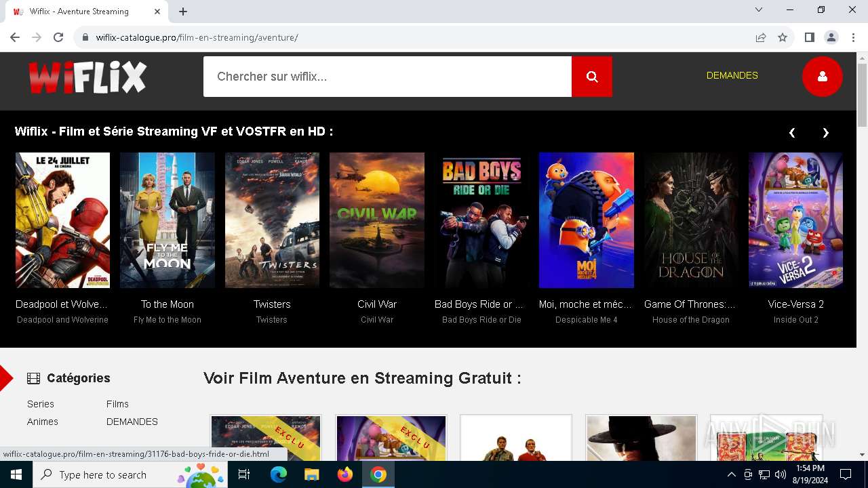Open the Twisters EXCLU thumbnail in Aventure list

[x=266, y=439]
